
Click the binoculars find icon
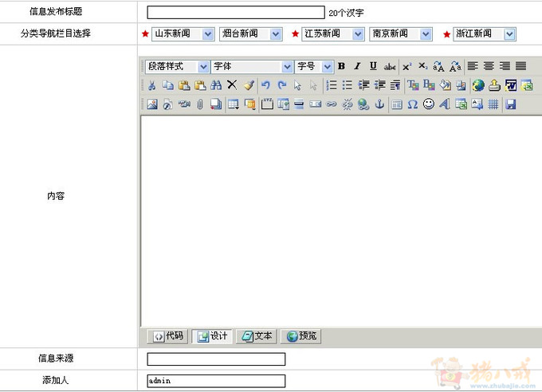[x=216, y=85]
